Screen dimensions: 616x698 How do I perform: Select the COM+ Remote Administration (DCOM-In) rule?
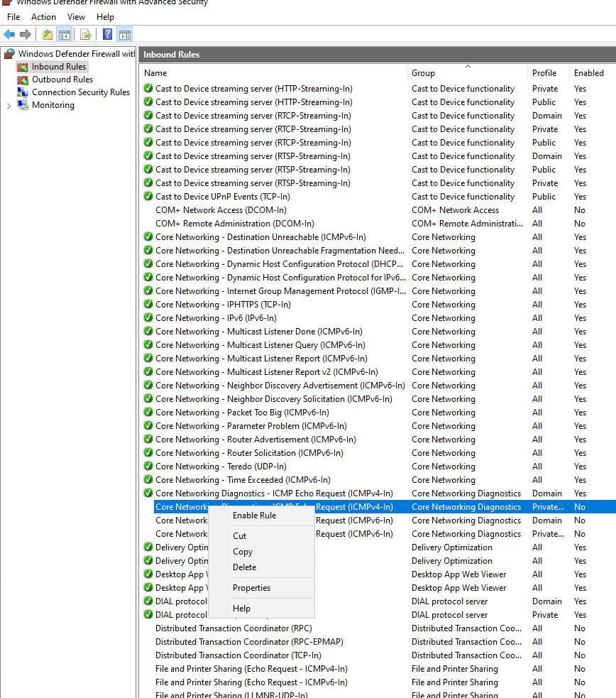(x=235, y=224)
